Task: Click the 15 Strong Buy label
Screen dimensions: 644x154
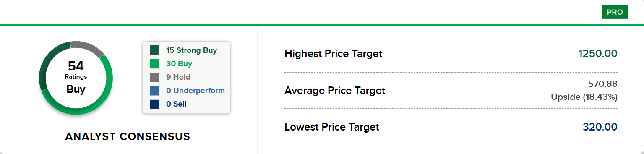Action: 191,50
